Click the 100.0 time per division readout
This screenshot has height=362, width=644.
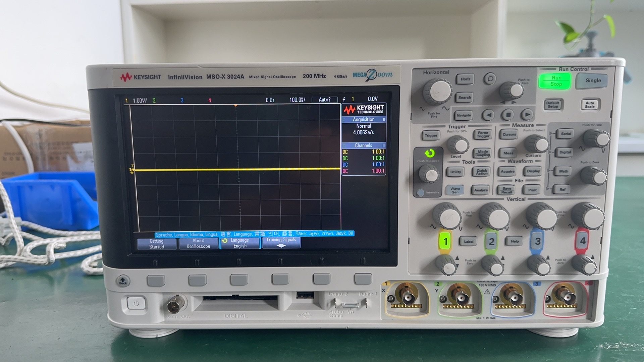coord(297,100)
